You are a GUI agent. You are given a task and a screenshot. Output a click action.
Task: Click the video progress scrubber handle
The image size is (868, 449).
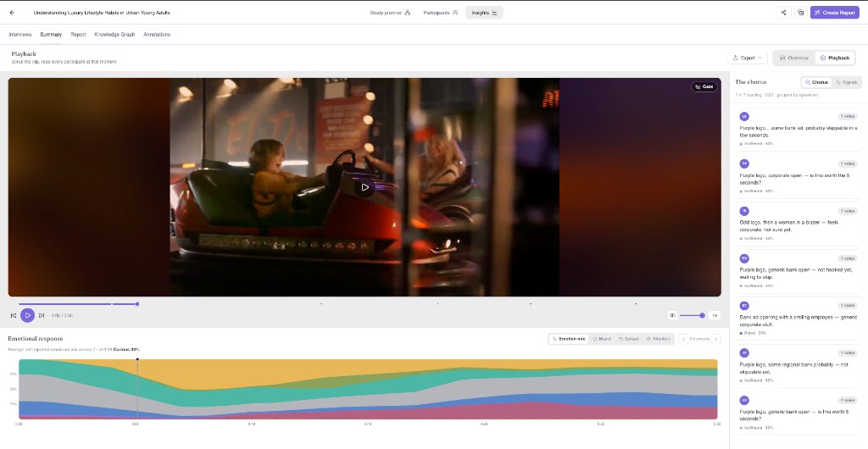tap(137, 304)
